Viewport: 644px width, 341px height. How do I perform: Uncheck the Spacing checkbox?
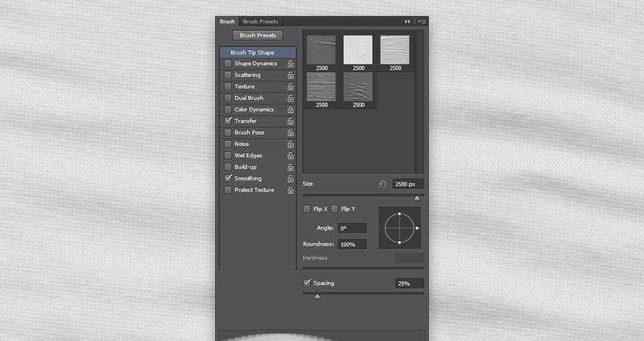click(307, 283)
